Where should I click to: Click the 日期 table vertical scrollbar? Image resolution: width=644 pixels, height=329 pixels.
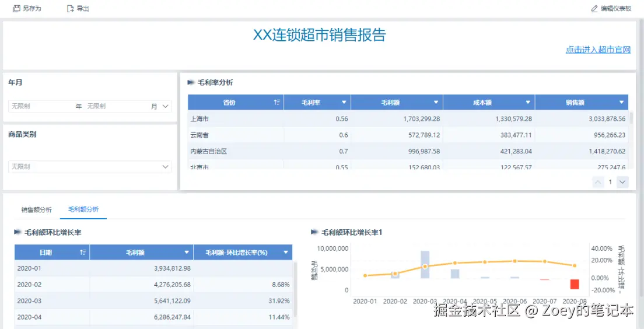pyautogui.click(x=295, y=289)
